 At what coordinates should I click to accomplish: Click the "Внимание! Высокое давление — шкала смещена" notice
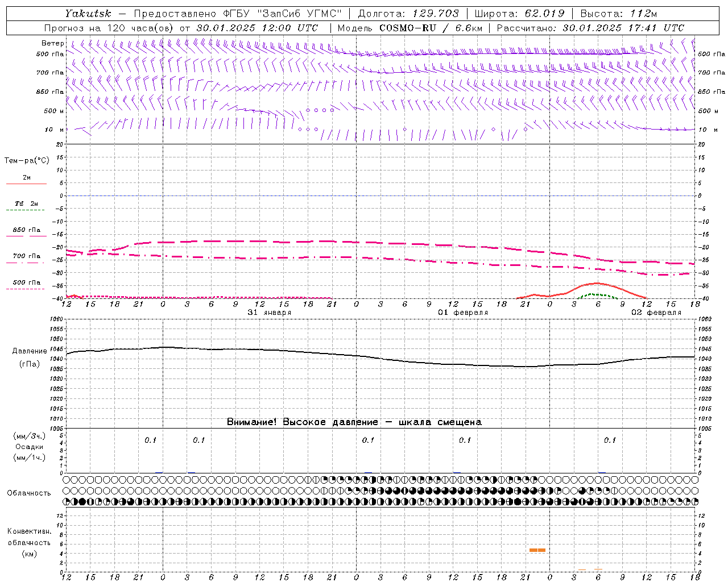pos(354,422)
